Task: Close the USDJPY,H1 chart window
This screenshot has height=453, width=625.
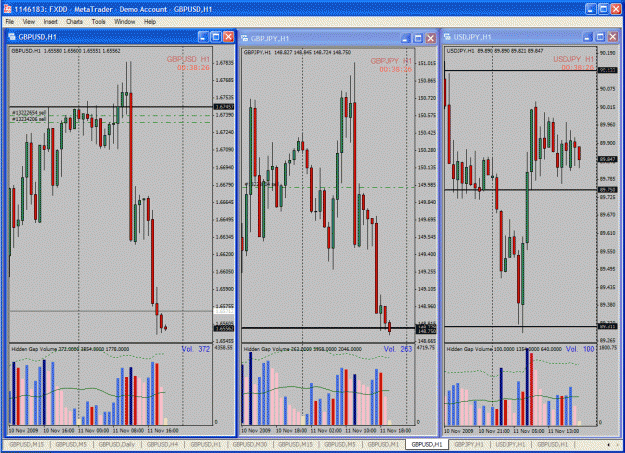Action: (x=613, y=37)
